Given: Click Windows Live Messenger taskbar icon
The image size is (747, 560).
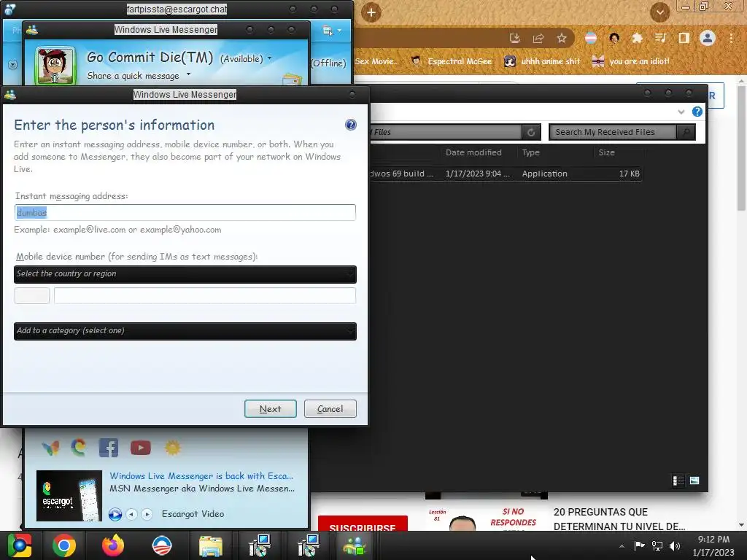Looking at the screenshot, I should coord(355,545).
